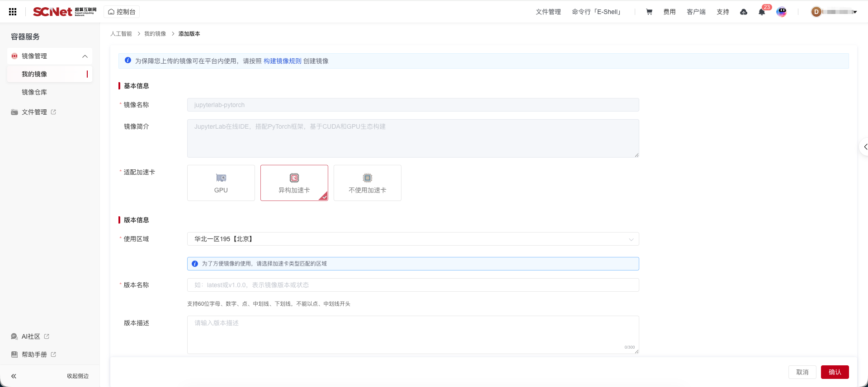The height and width of the screenshot is (387, 868).
Task: Click the 取消 button
Action: pos(802,372)
